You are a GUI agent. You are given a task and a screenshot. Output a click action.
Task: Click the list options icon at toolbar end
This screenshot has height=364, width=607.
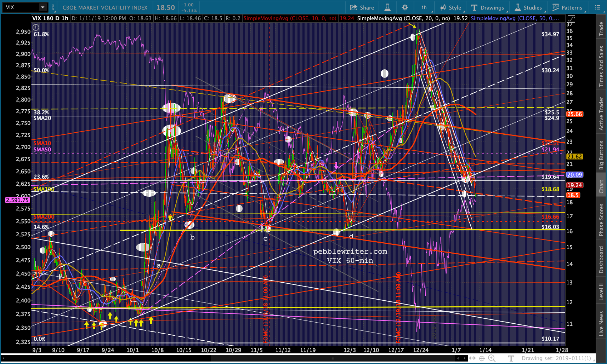tap(597, 7)
